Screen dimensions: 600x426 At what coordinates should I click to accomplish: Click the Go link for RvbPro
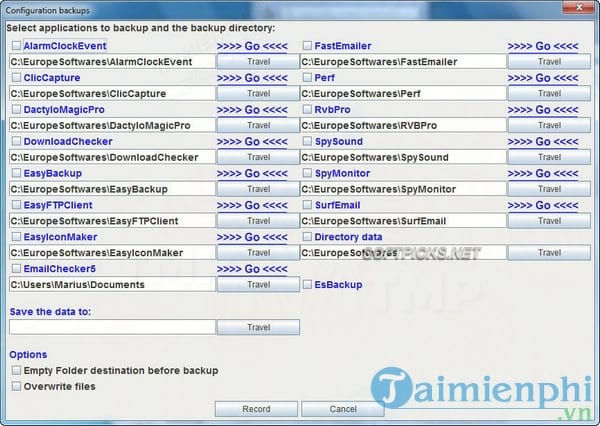pyautogui.click(x=543, y=110)
